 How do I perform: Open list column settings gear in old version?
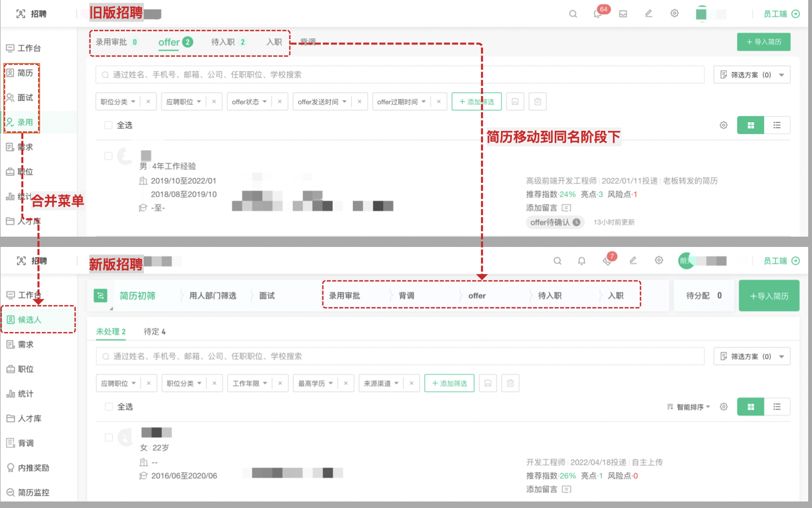coord(724,125)
